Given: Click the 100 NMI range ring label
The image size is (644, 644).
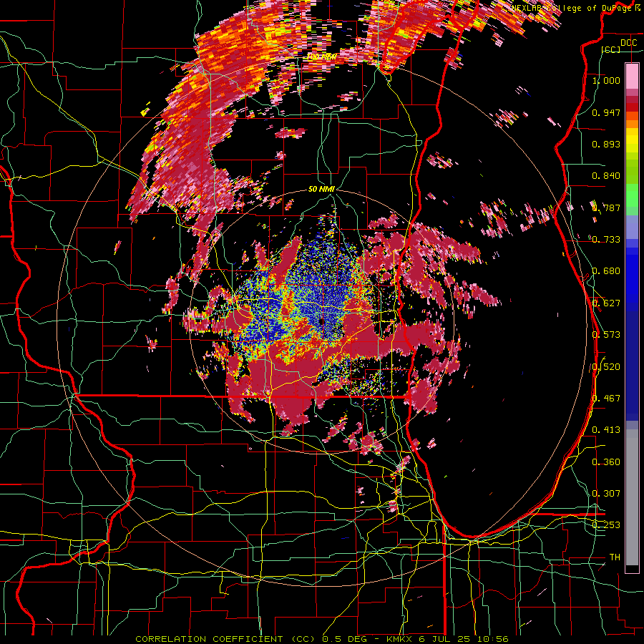Looking at the screenshot, I should pos(321,57).
